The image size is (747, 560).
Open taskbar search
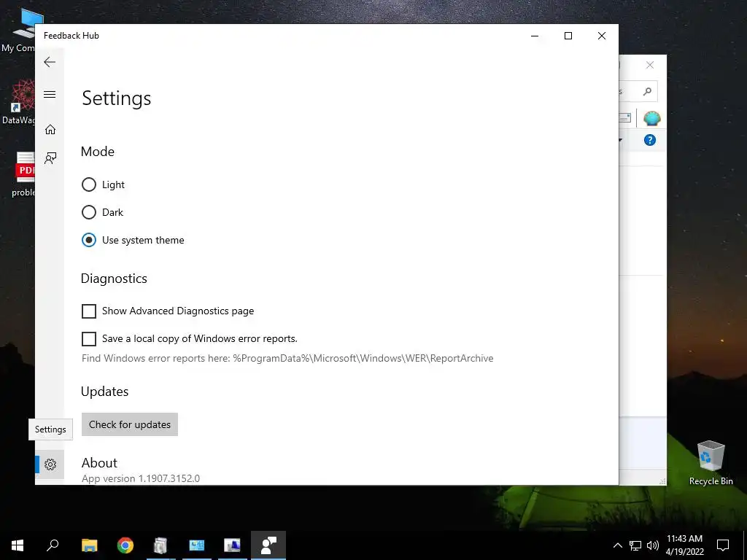[x=53, y=545]
